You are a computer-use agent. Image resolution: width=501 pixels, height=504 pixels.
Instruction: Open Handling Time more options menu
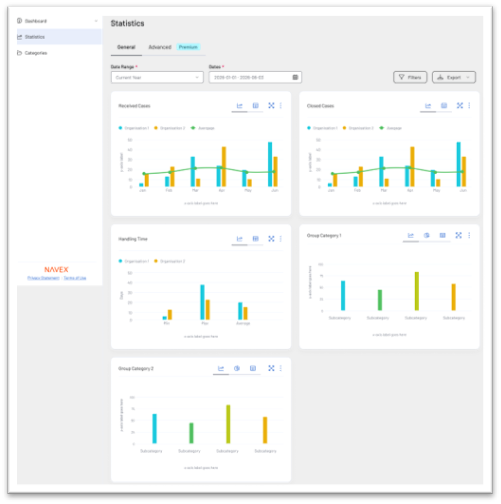281,239
